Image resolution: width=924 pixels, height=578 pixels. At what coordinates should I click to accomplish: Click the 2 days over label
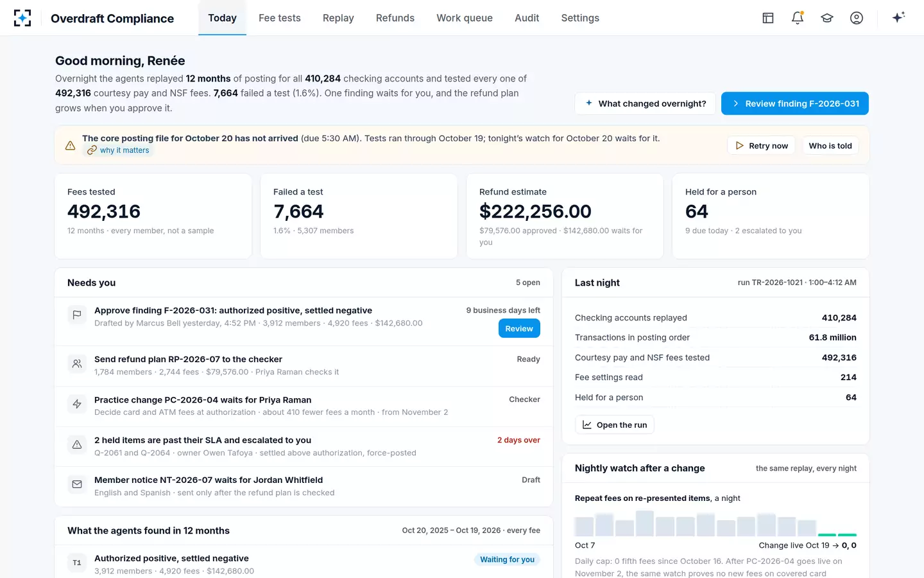(x=518, y=440)
